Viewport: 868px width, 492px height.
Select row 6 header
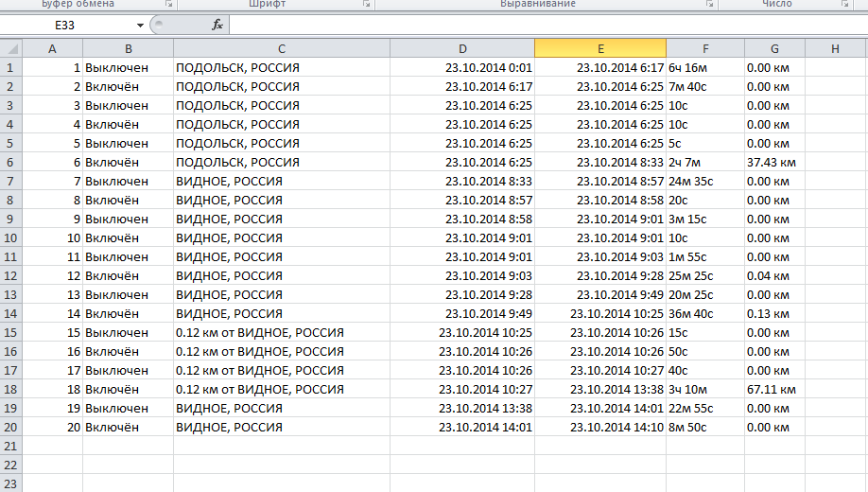click(x=11, y=163)
